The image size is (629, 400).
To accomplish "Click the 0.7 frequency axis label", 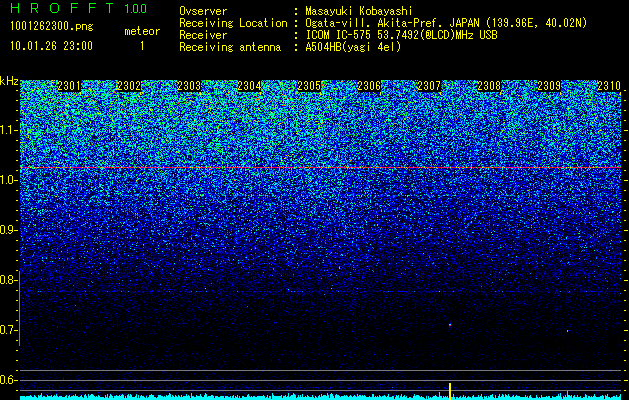I will [x=8, y=330].
